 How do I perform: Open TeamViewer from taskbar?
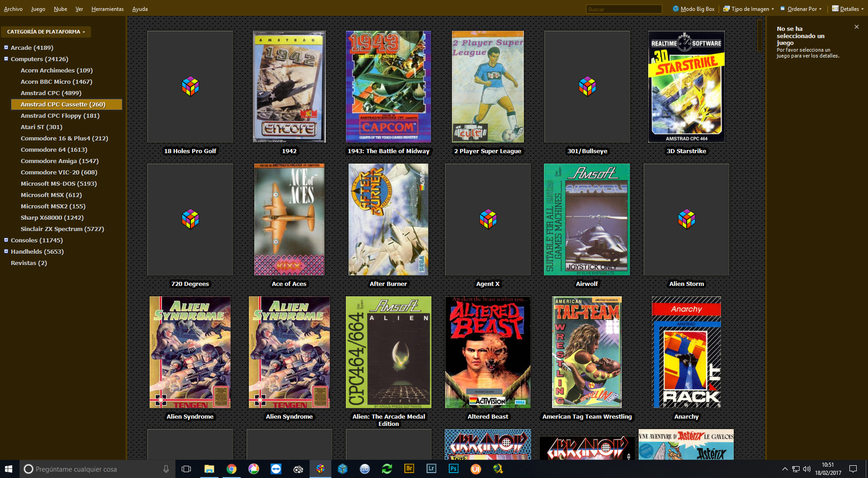coord(276,469)
